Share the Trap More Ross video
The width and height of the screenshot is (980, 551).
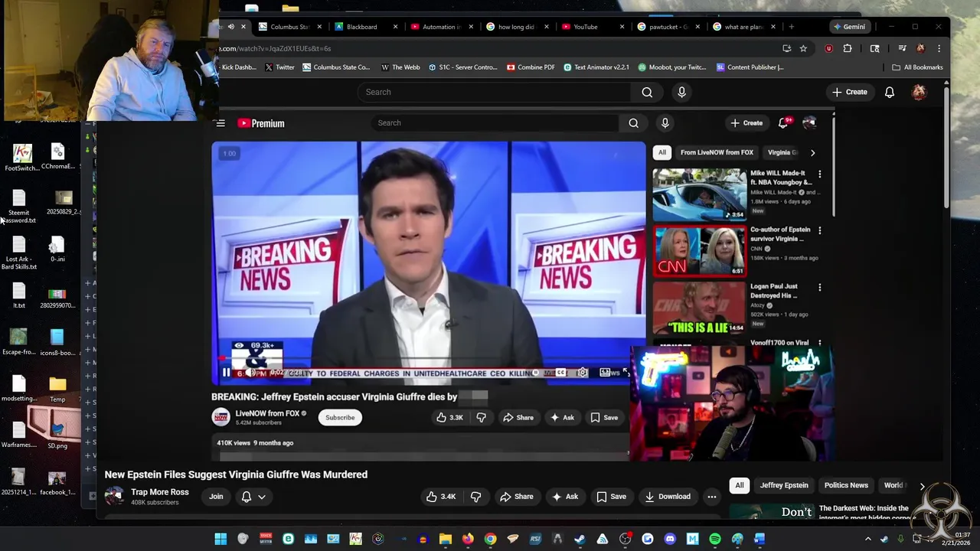click(517, 497)
